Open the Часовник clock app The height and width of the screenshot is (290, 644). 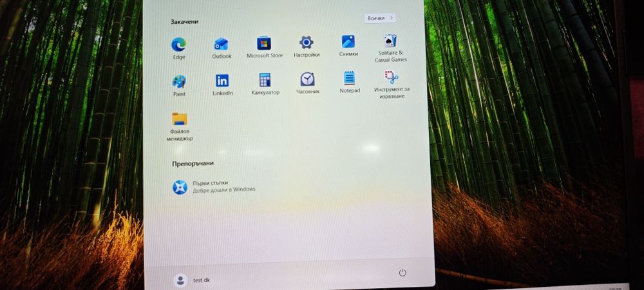tap(308, 83)
